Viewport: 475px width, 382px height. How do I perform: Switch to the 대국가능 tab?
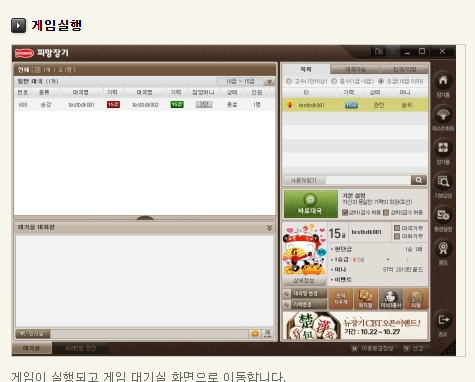tap(355, 69)
